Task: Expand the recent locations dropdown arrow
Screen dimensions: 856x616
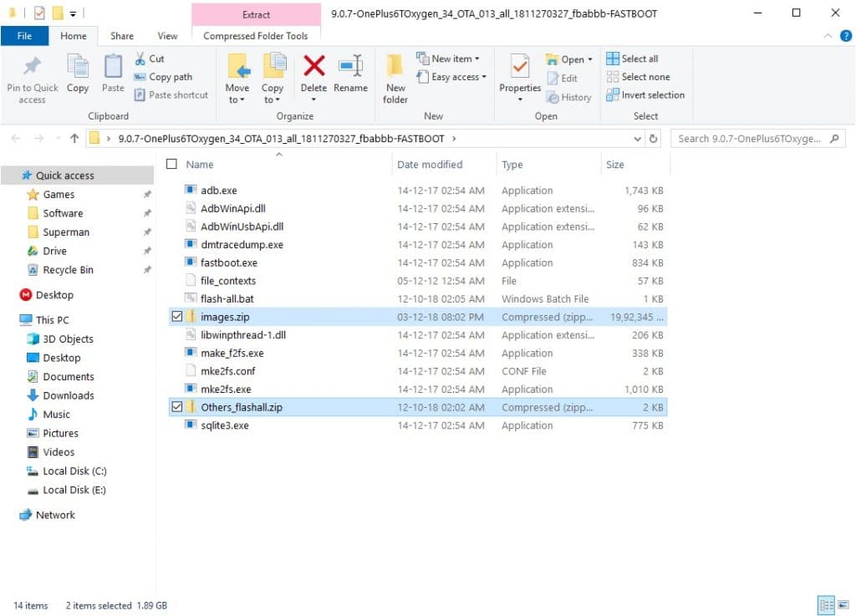Action: click(58, 139)
